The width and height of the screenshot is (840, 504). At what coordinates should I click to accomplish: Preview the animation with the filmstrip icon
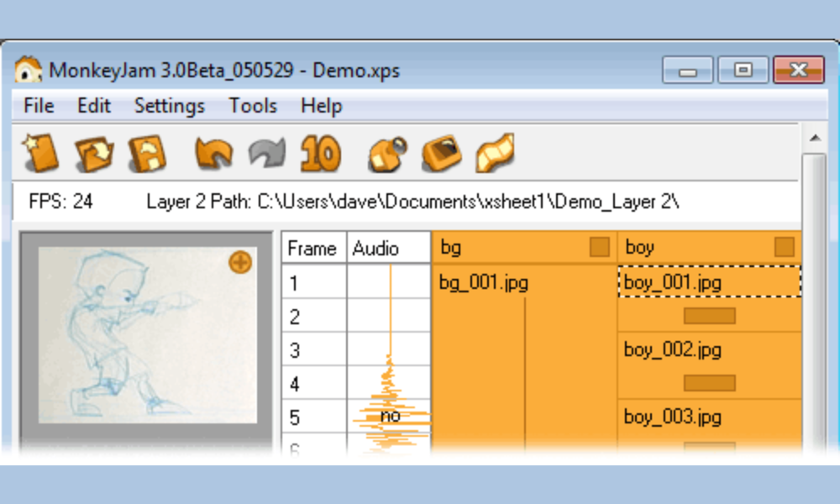[495, 153]
